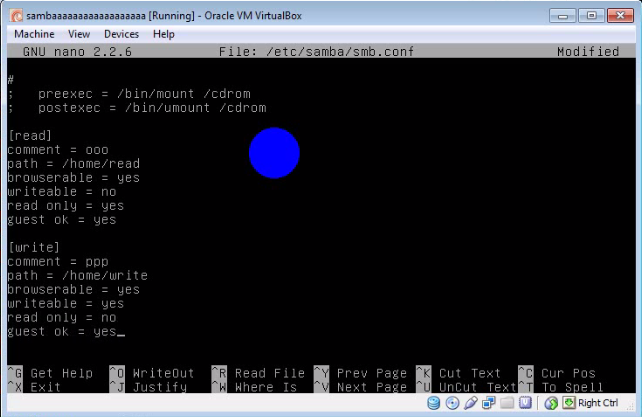Viewport: 642px width, 417px height.
Task: Open the shared folders status icon
Action: [x=507, y=403]
